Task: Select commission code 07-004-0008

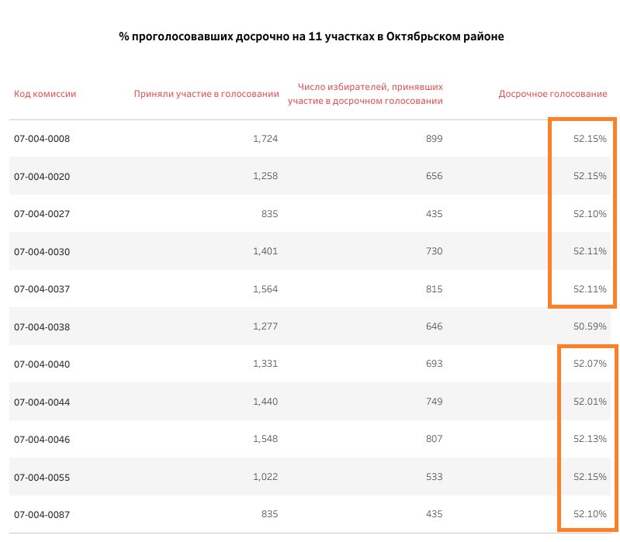Action: tap(42, 139)
